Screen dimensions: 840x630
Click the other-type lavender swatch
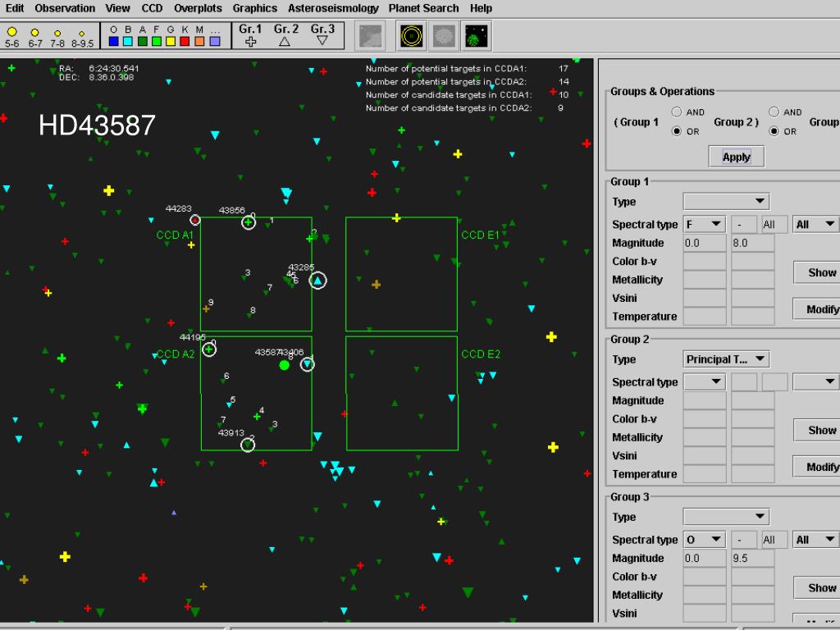click(x=215, y=41)
